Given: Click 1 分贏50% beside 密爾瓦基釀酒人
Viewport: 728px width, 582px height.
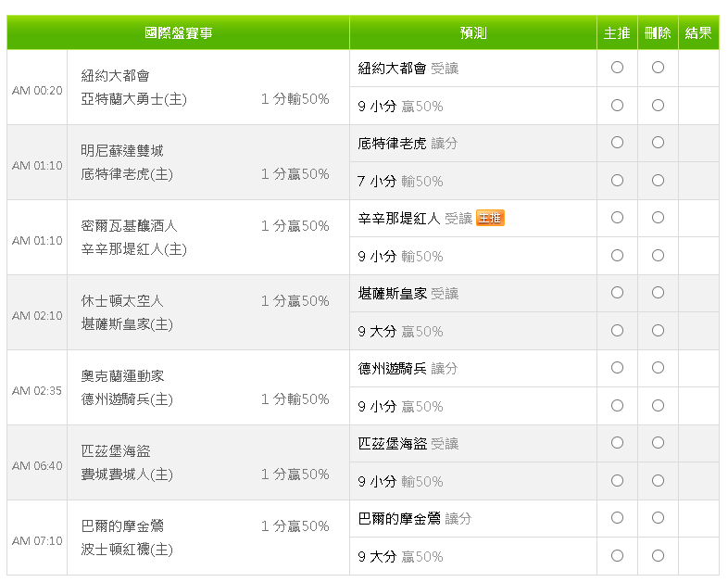Looking at the screenshot, I should pos(295,226).
